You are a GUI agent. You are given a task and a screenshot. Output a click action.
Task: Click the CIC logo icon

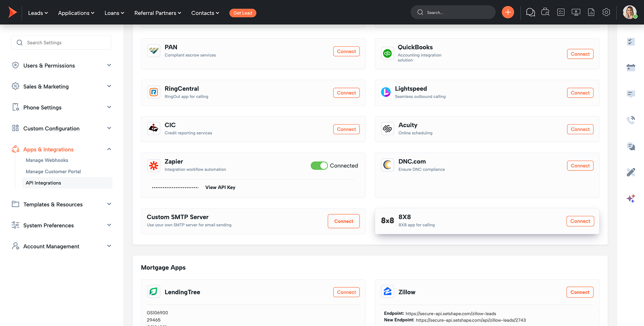tap(153, 128)
